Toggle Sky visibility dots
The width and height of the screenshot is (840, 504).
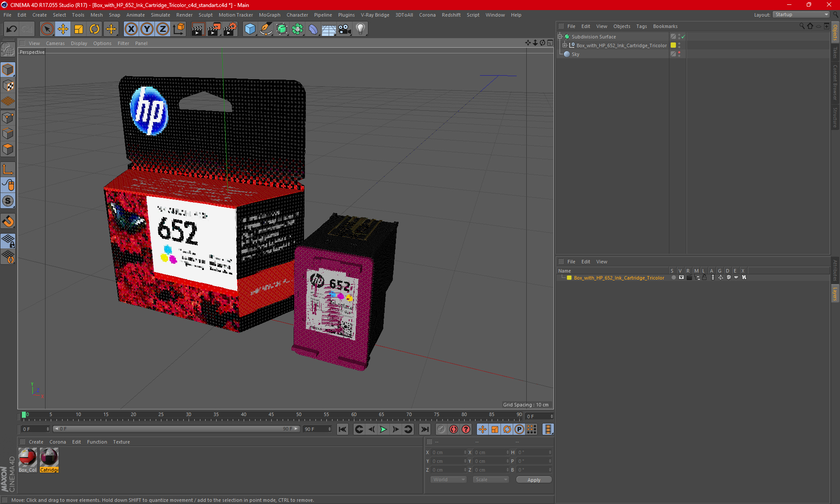(679, 54)
